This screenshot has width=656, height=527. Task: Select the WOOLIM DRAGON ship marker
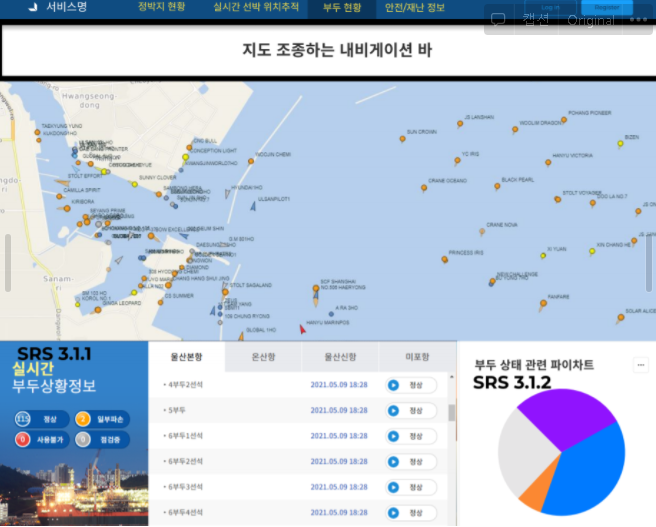point(515,130)
